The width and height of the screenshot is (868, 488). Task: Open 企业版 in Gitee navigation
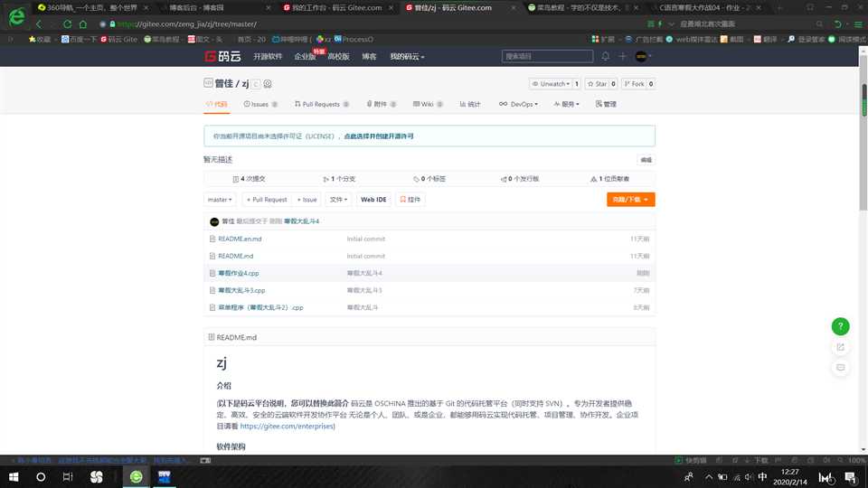click(x=305, y=56)
